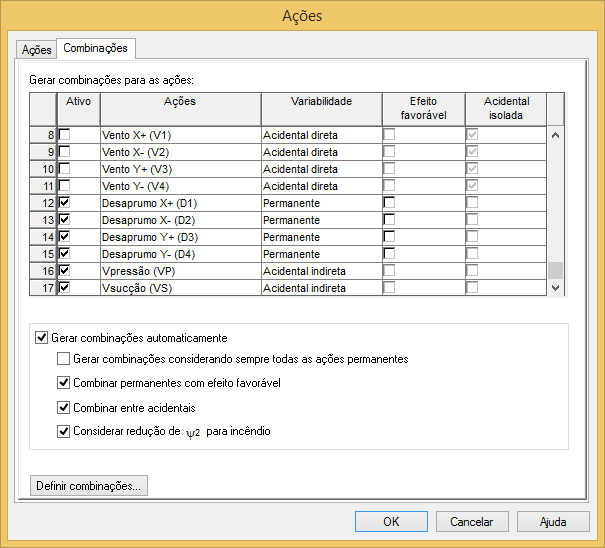The width and height of the screenshot is (605, 548).
Task: Switch to the Ações tab
Action: pos(36,50)
